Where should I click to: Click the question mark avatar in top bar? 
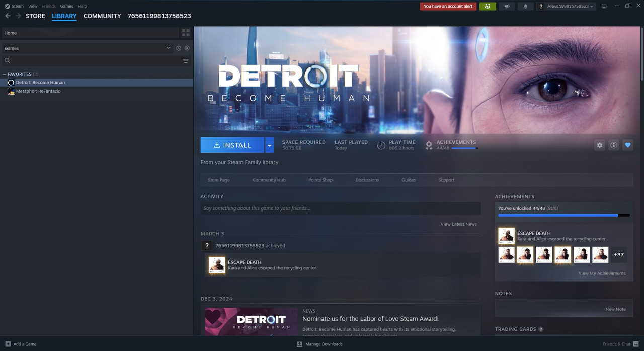point(541,6)
